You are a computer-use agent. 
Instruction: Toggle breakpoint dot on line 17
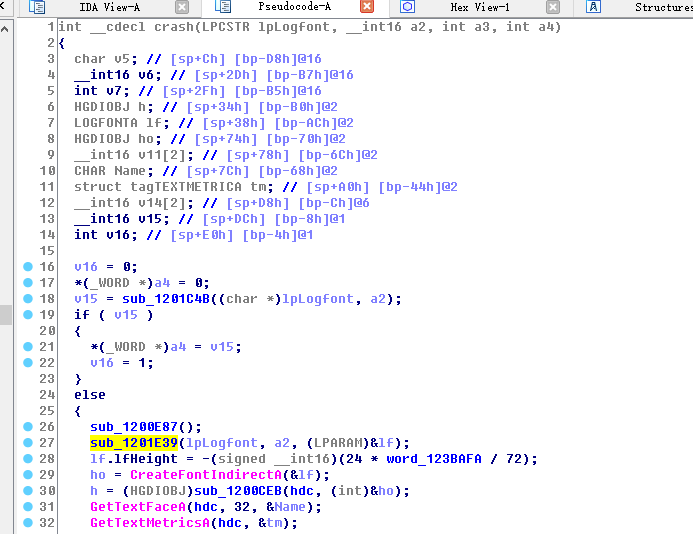click(28, 282)
